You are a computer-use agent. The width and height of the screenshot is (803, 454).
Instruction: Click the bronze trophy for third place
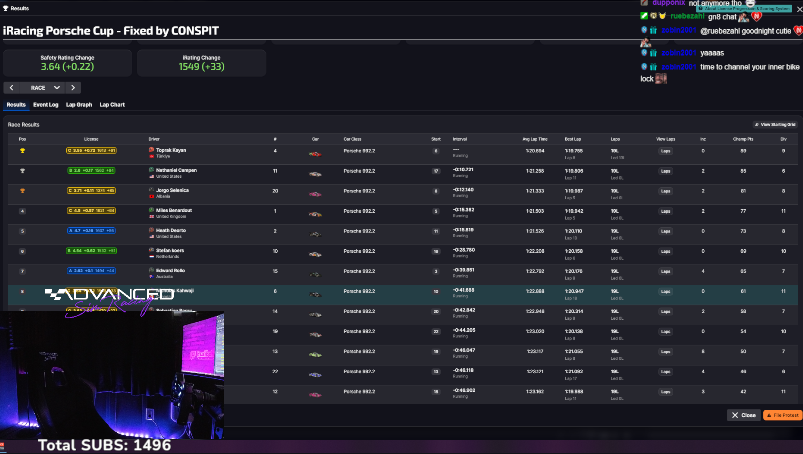click(x=22, y=191)
